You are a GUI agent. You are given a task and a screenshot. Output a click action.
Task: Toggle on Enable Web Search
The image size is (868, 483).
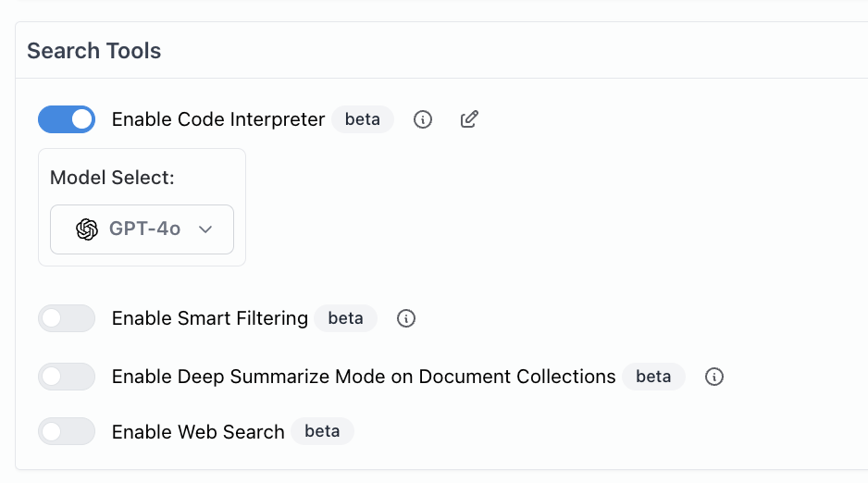[67, 431]
